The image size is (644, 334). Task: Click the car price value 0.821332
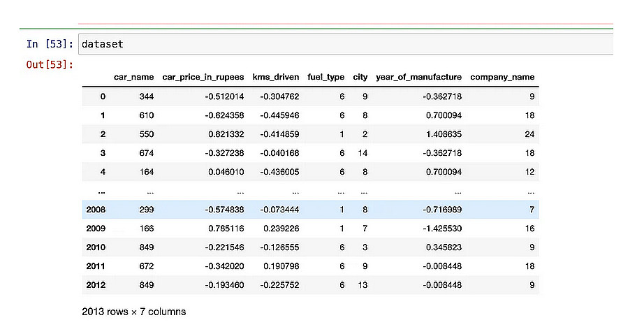tap(225, 134)
